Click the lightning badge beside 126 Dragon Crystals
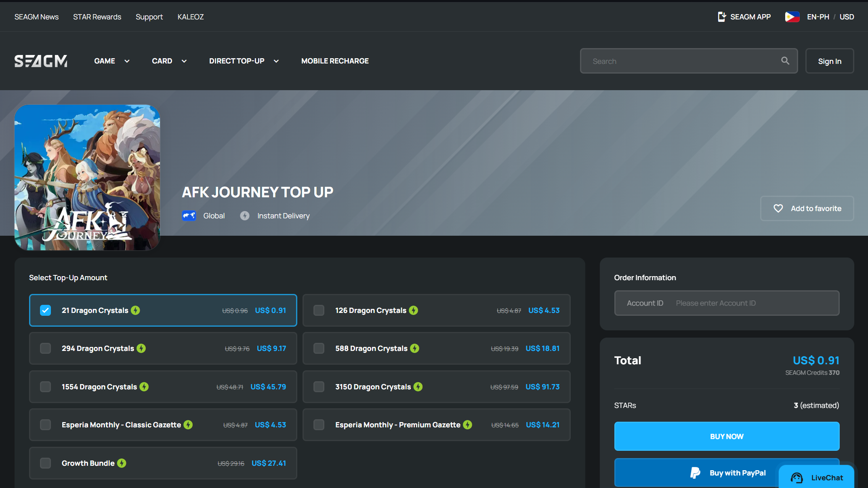Image resolution: width=868 pixels, height=488 pixels. 414,310
